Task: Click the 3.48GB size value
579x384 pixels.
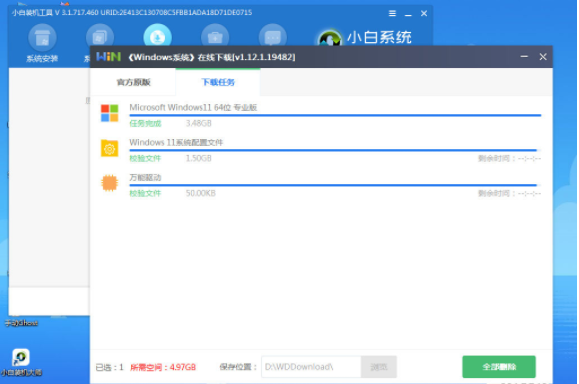Action: (199, 123)
